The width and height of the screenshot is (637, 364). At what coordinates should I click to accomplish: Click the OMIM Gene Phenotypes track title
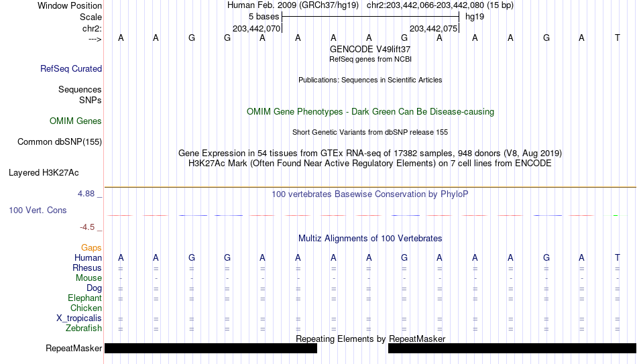(370, 112)
